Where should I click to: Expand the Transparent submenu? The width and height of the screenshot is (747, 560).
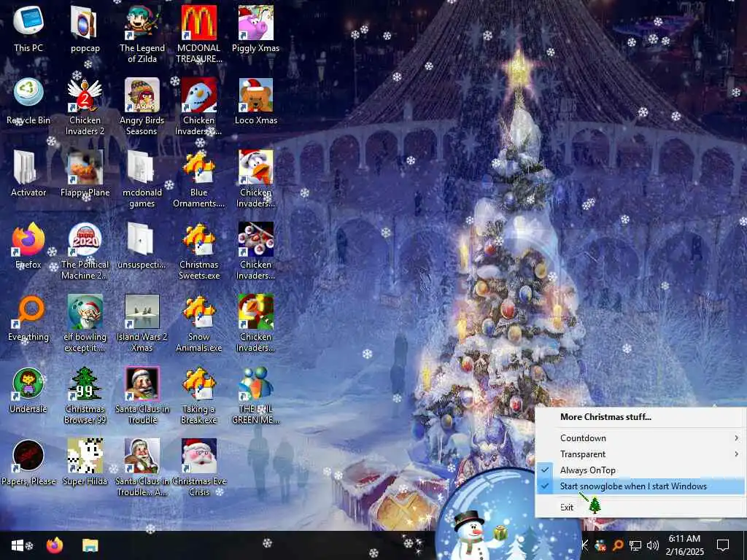[640, 454]
